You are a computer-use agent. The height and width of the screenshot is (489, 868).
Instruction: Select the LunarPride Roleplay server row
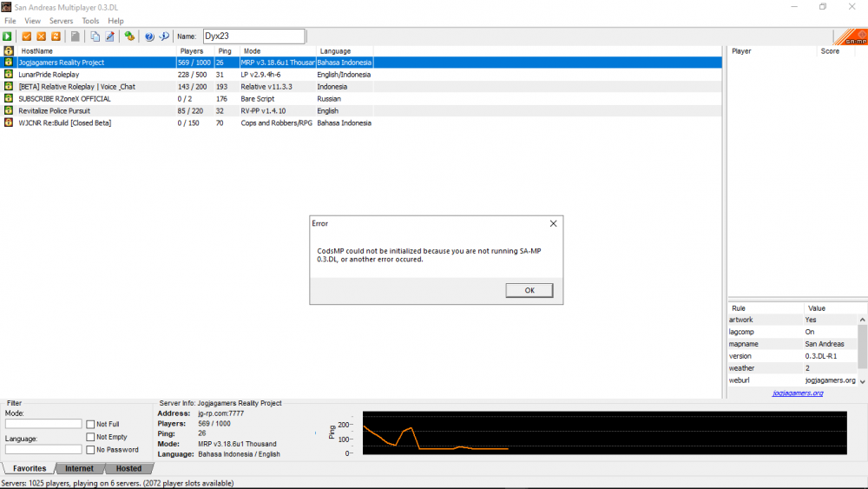pyautogui.click(x=361, y=74)
